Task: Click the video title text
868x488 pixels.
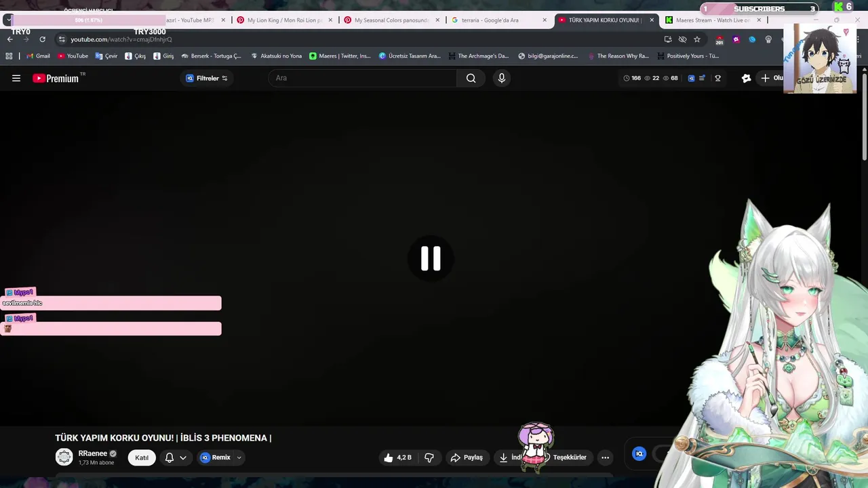Action: 163,438
